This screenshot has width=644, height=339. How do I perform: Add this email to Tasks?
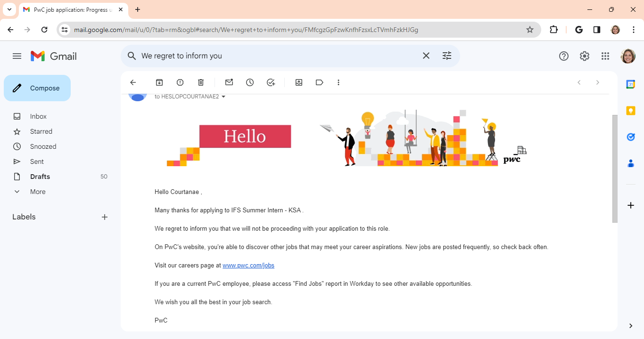point(271,82)
